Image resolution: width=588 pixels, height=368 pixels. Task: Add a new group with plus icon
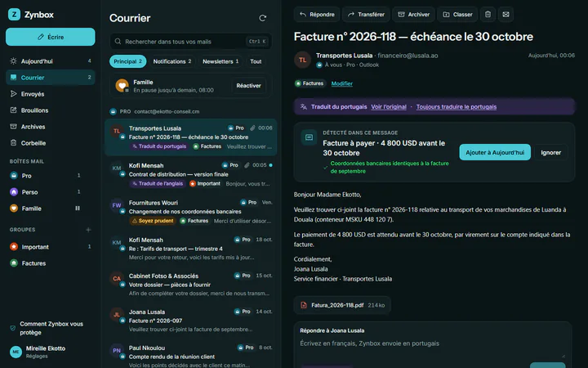[x=88, y=230]
